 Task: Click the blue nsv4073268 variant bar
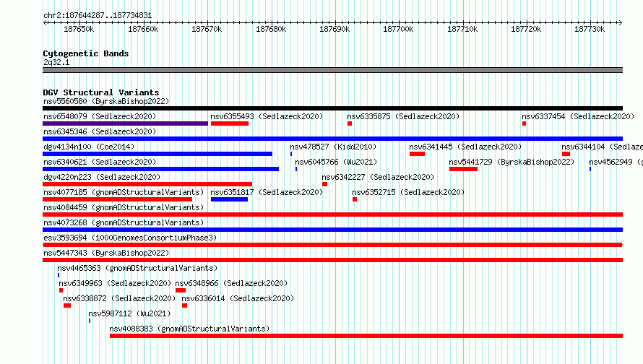[x=332, y=230]
